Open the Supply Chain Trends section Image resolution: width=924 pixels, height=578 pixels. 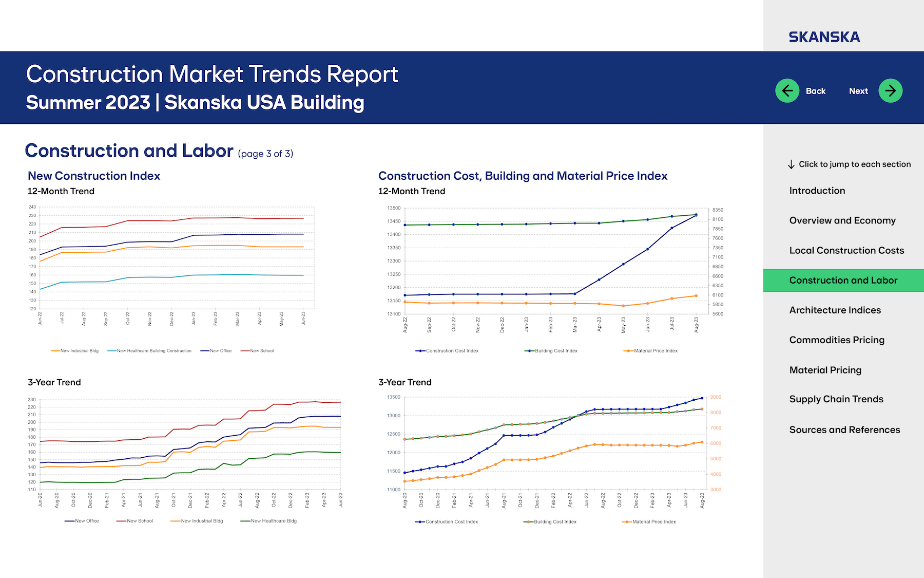click(x=836, y=399)
